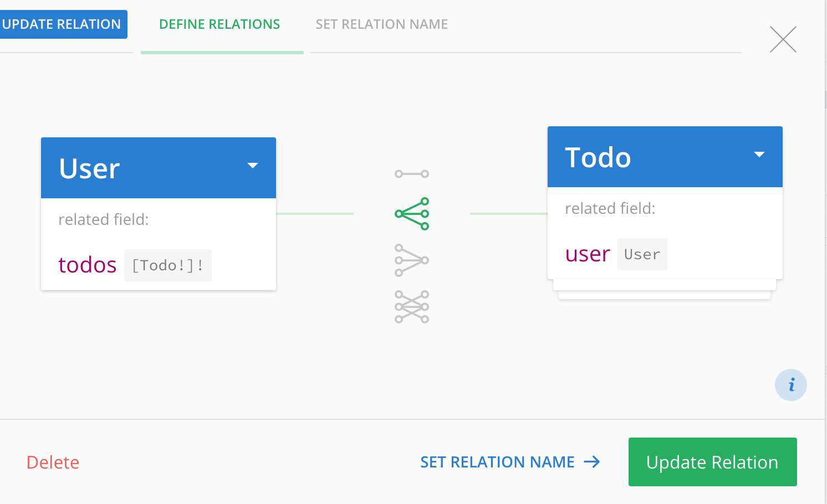Screen dimensions: 827x504
Task: Click Delete to remove the relation
Action: click(x=53, y=462)
